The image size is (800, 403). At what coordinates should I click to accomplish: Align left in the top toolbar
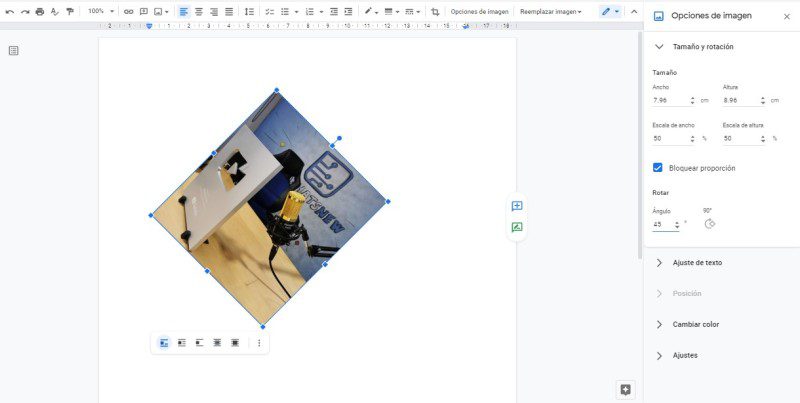[x=184, y=11]
